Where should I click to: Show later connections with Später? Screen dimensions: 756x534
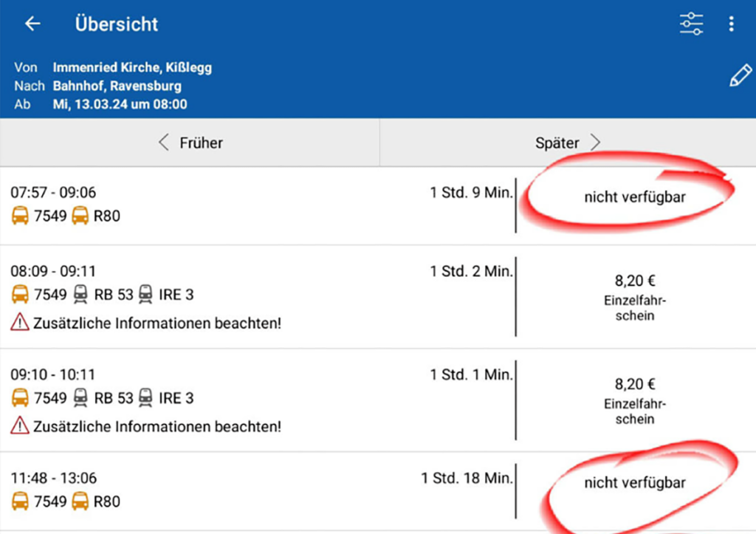[x=567, y=143]
